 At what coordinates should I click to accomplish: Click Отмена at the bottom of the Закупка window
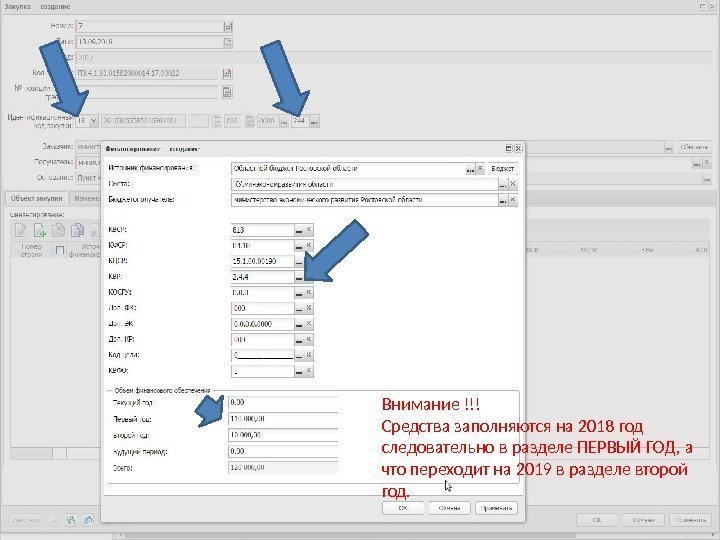(x=643, y=520)
